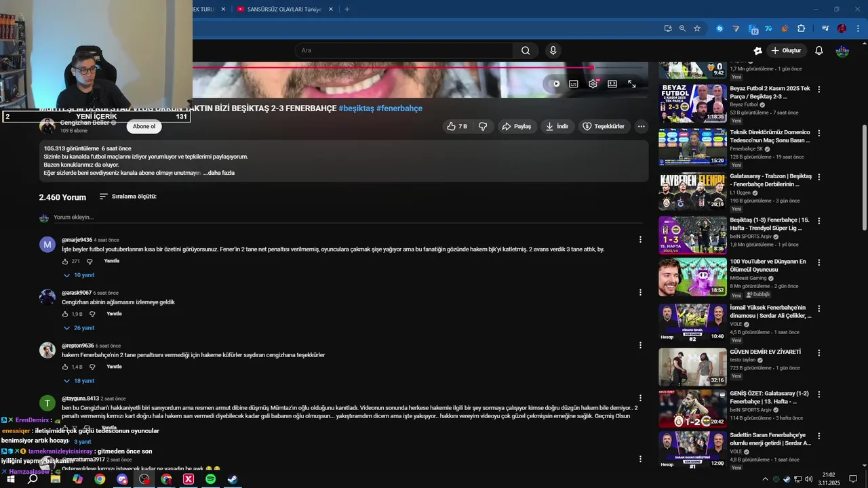This screenshot has width=868, height=488.
Task: Click the Oluştur create button
Action: [787, 51]
